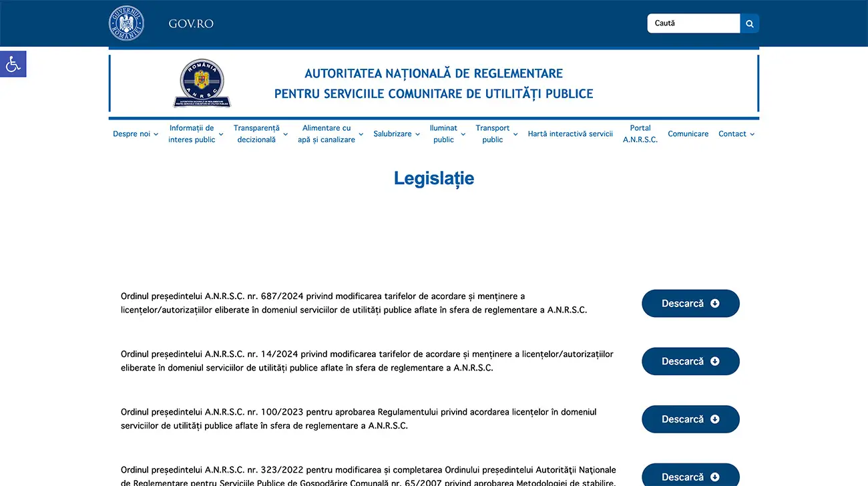Screen dimensions: 868x486
Task: Expand the Iluminat public menu
Action: 447,134
